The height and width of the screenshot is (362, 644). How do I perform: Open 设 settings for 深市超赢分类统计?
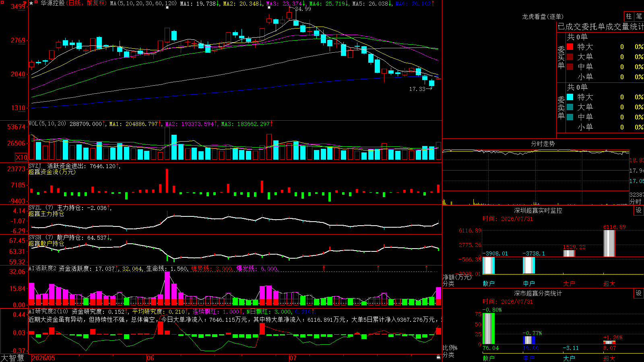click(639, 293)
